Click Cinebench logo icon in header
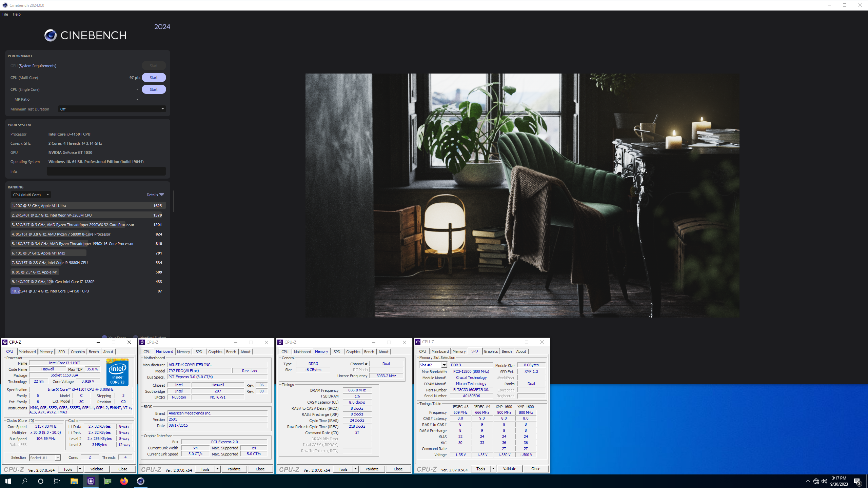868x488 pixels. pos(51,35)
